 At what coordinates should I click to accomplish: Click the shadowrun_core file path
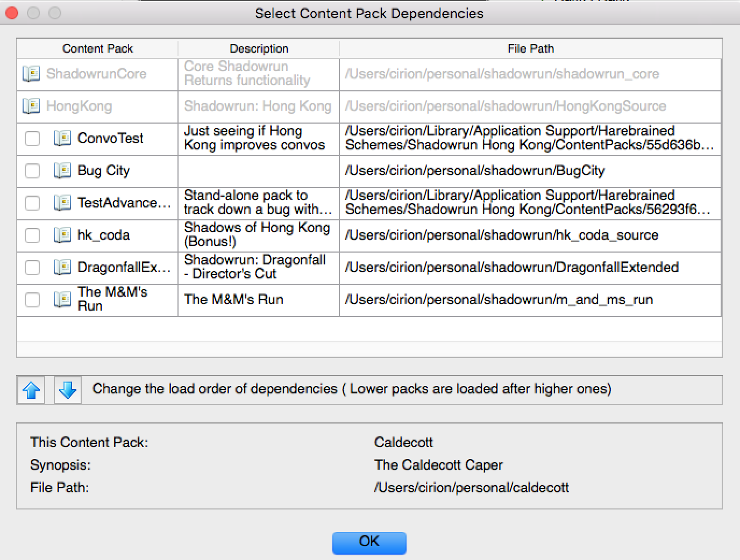502,74
